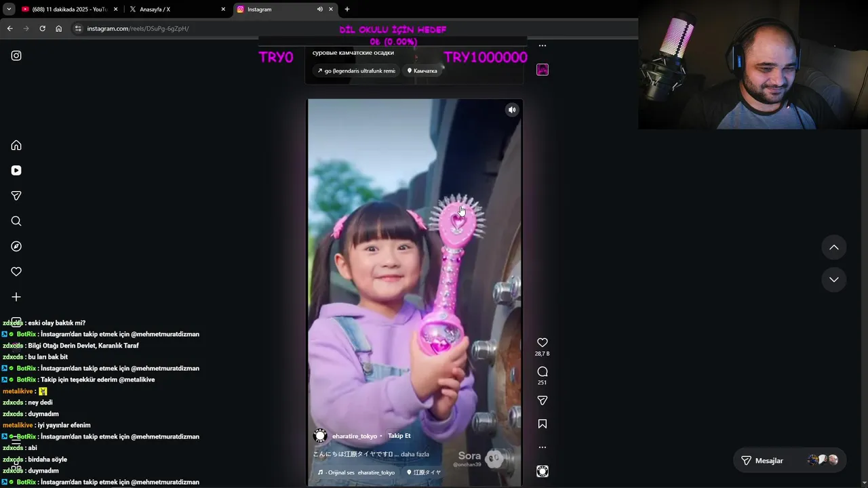The width and height of the screenshot is (868, 488).
Task: Open audio thumbnail of the Камчатка reel
Action: pos(542,70)
